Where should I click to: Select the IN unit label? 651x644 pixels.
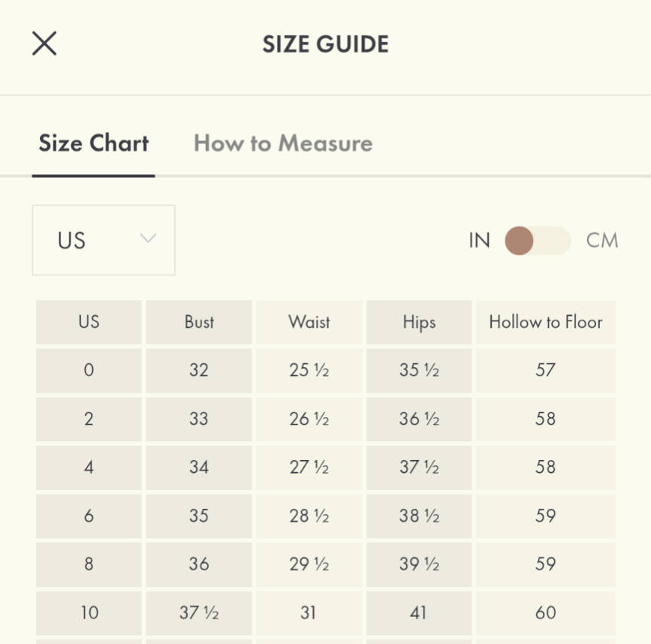tap(479, 241)
